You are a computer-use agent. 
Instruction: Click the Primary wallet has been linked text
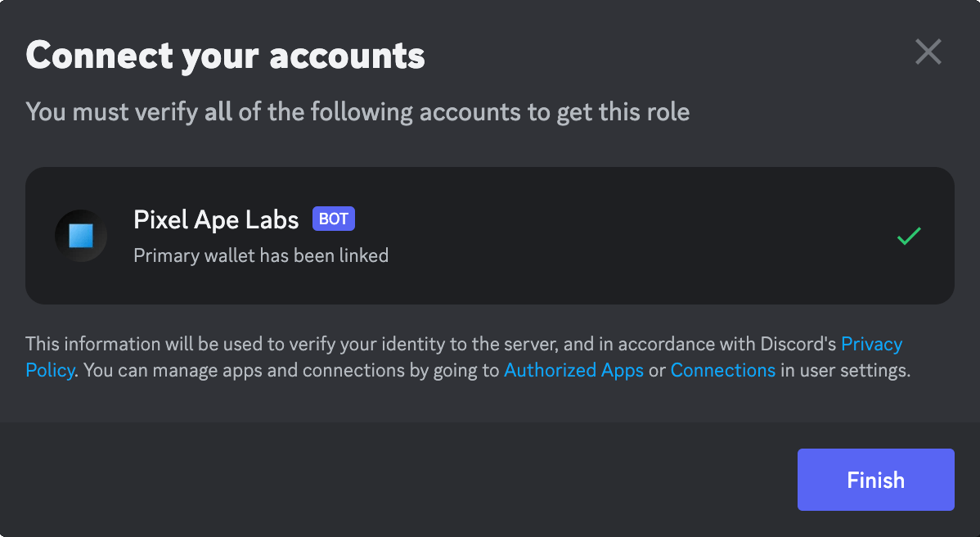click(260, 255)
